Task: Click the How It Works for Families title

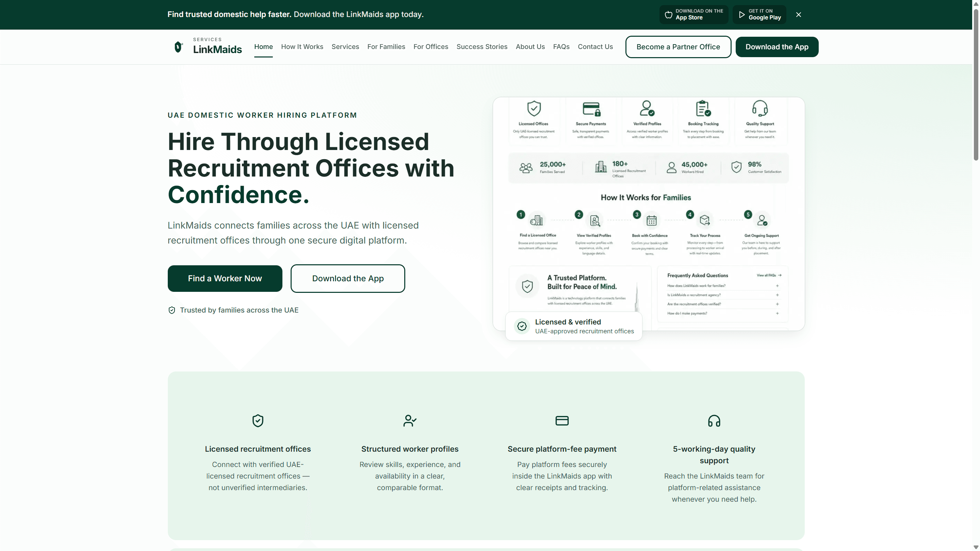Action: pos(646,197)
